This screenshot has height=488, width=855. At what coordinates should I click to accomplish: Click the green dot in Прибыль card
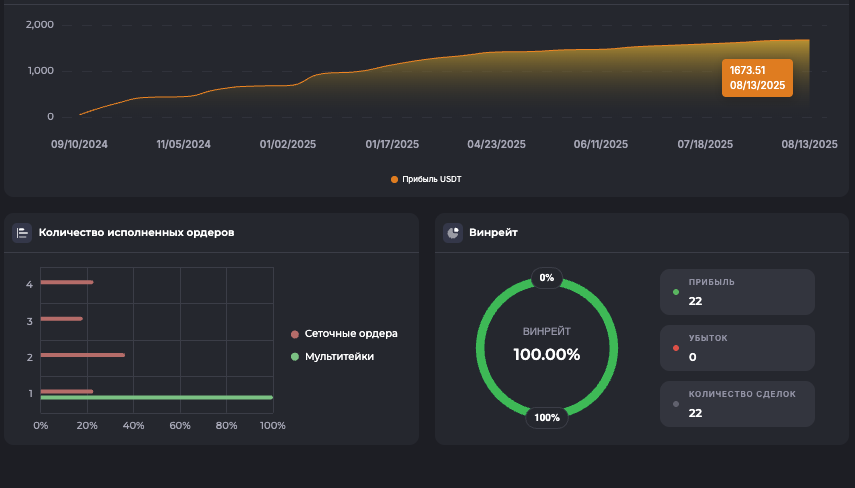pos(677,293)
